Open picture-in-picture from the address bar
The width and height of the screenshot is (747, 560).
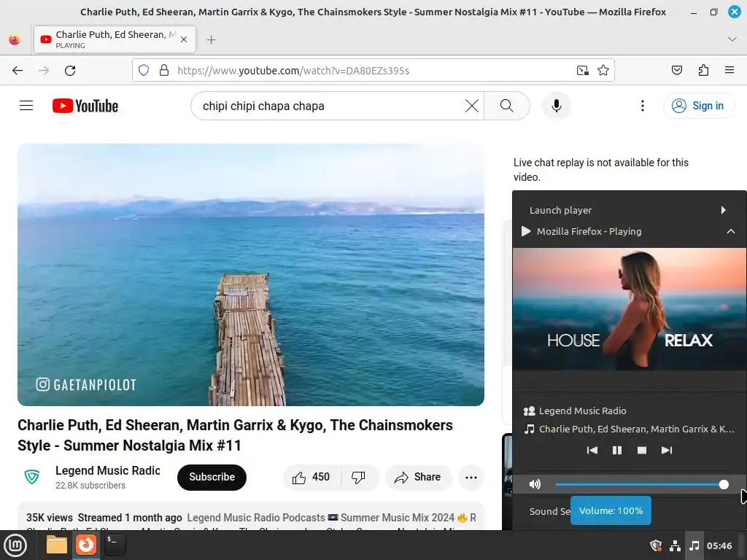click(583, 71)
